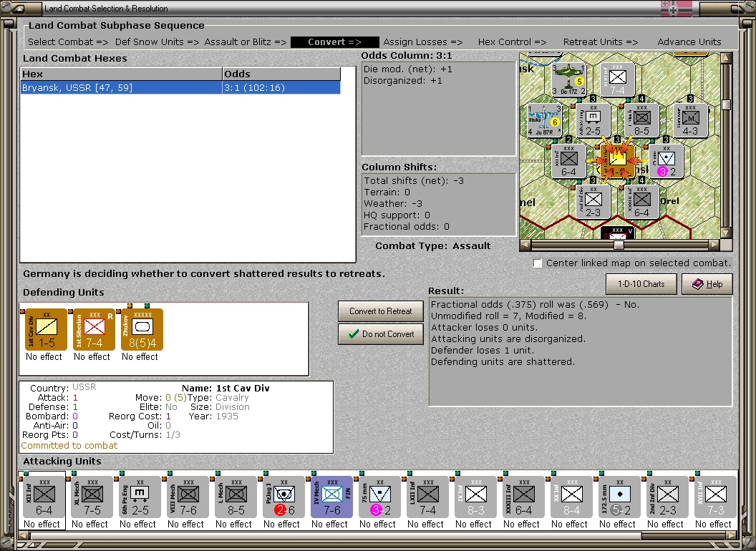
Task: Click the Do 17Z bomber on the map
Action: click(569, 79)
